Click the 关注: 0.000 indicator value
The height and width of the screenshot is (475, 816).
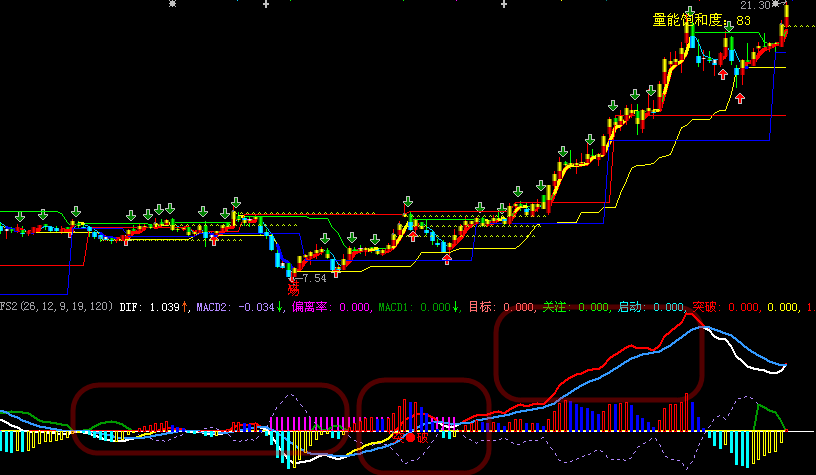click(575, 307)
